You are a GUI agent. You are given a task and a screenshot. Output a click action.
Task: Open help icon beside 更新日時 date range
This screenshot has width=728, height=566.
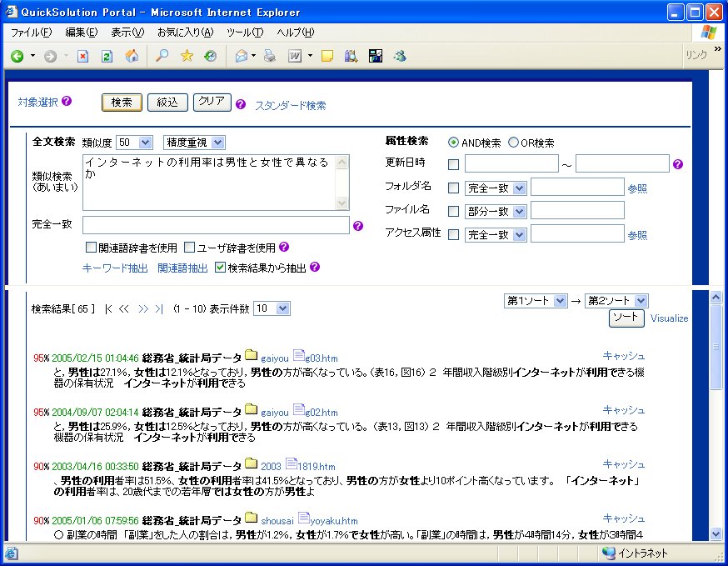click(x=678, y=164)
